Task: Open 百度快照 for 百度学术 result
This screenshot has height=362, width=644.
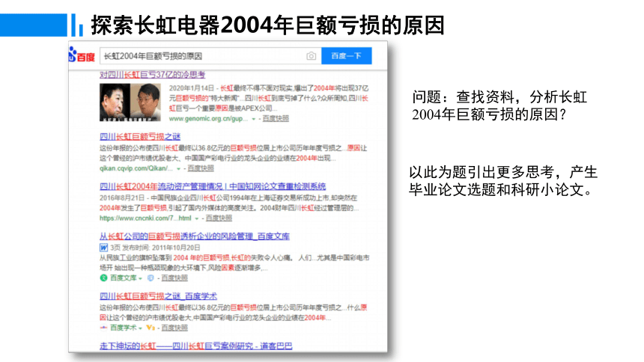Action: click(x=174, y=328)
